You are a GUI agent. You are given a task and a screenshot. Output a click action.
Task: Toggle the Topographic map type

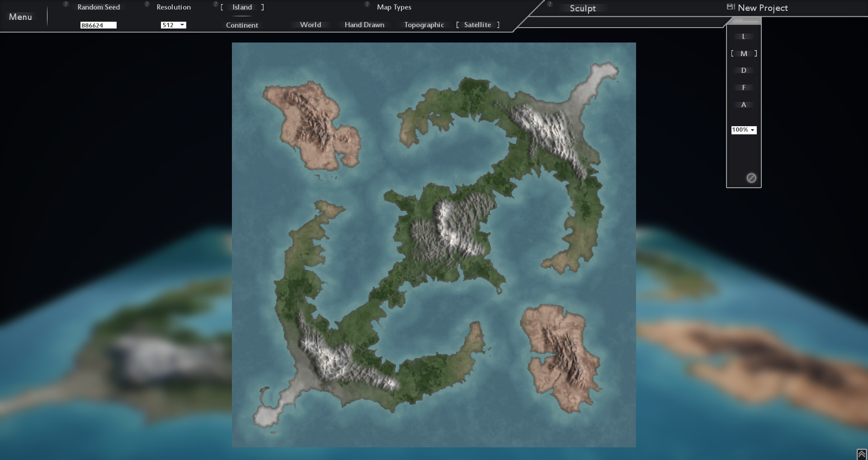coord(424,25)
